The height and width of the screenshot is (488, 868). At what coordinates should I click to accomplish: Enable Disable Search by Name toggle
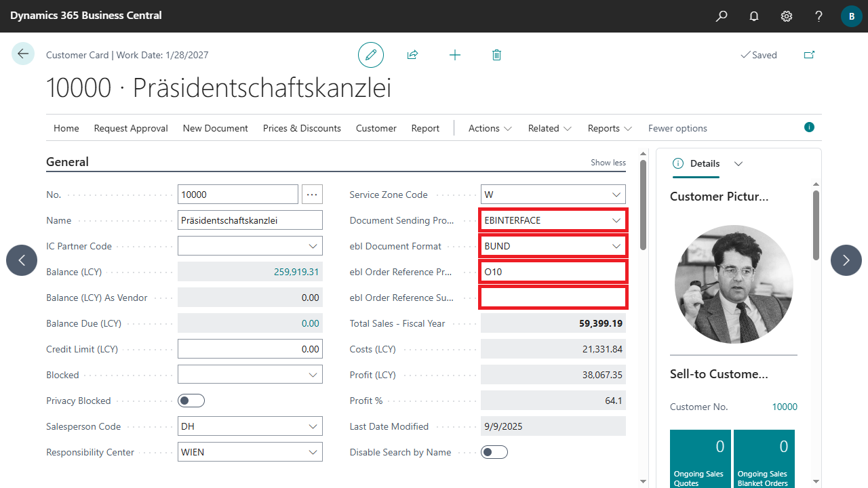click(494, 452)
